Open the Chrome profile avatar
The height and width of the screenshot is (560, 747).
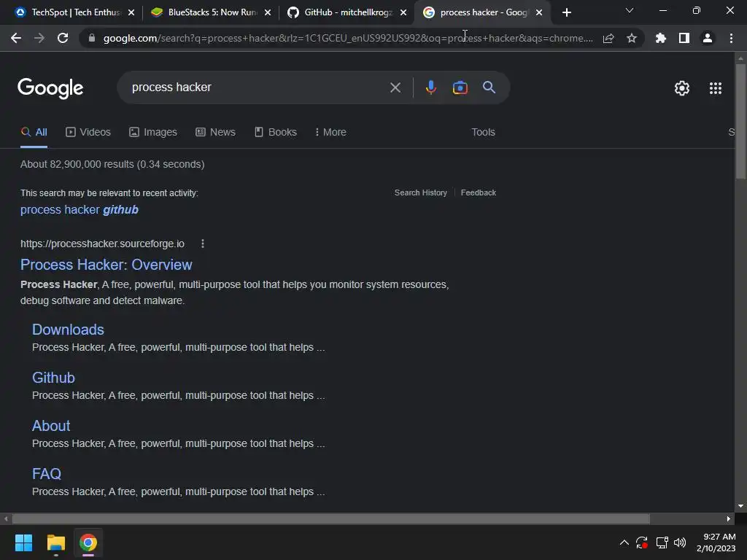point(708,38)
